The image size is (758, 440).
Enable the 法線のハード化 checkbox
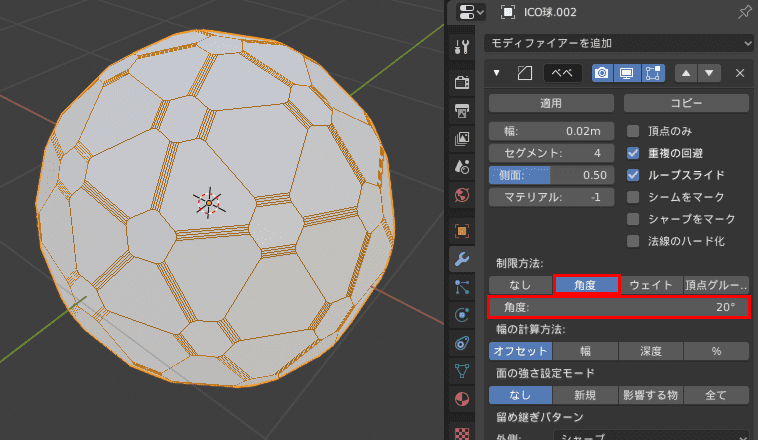pyautogui.click(x=633, y=241)
